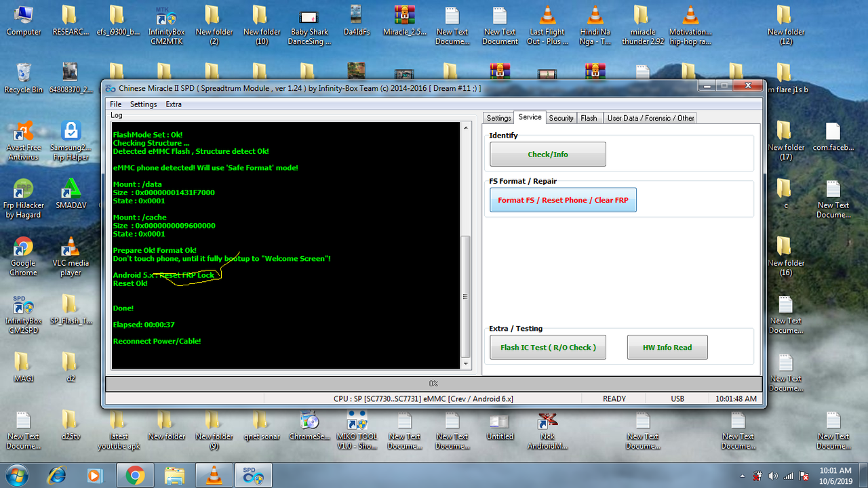Open the File menu

[116, 104]
